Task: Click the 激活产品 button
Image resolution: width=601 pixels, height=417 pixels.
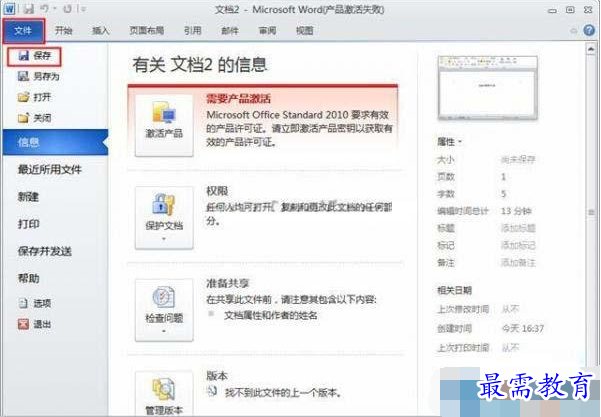Action: [x=164, y=125]
